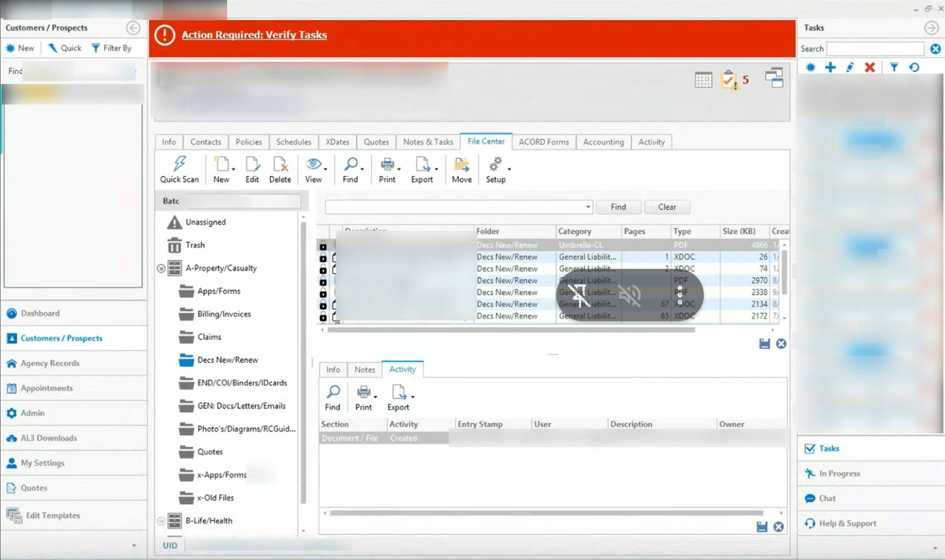Click the folder tree vertical scrollbar
The height and width of the screenshot is (560, 945).
tap(303, 362)
